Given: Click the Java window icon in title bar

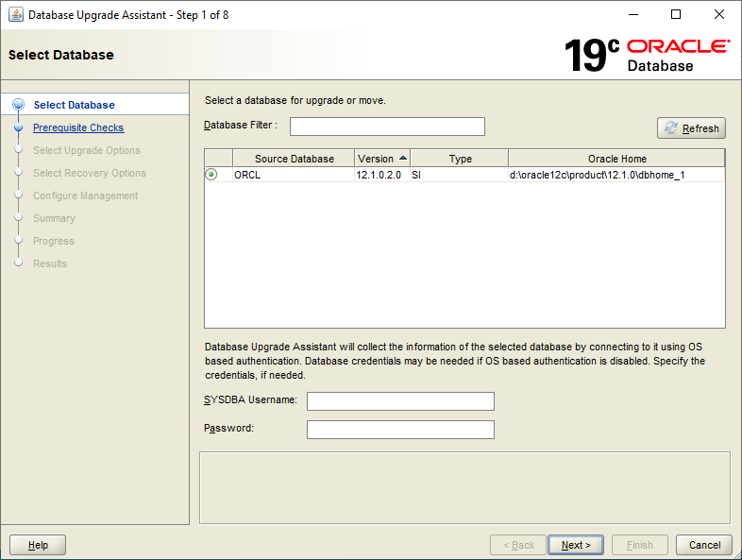Looking at the screenshot, I should pos(16,15).
